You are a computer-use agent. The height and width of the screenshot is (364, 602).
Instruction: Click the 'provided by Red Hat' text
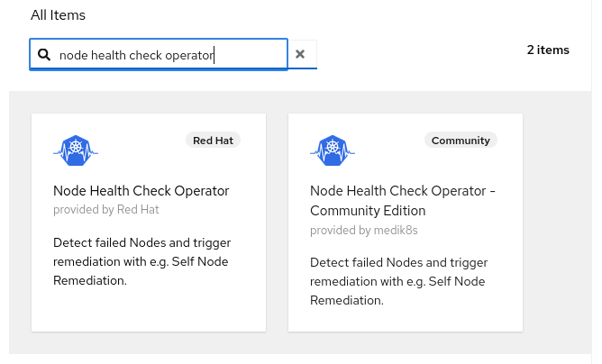[105, 209]
